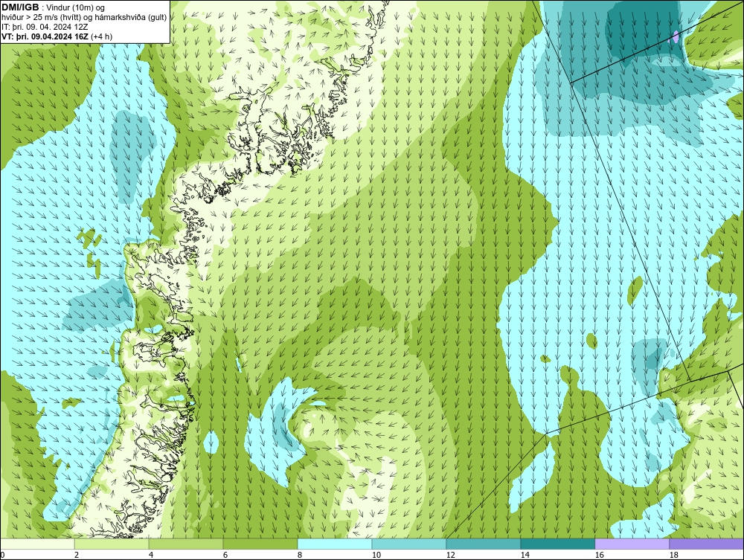Image resolution: width=744 pixels, height=560 pixels.
Task: Click the scale label "14"
Action: [x=525, y=555]
